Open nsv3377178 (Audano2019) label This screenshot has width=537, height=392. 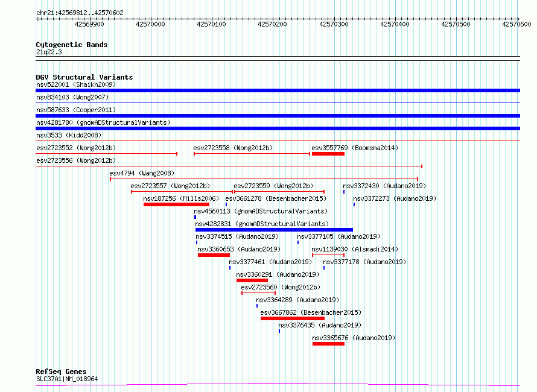tap(364, 262)
